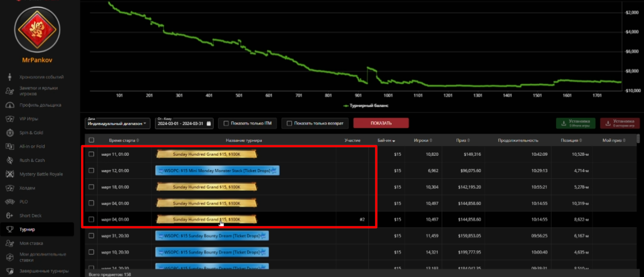Screen dimensions: 644x277
Task: Click the players count 6,962
Action: [x=432, y=171]
